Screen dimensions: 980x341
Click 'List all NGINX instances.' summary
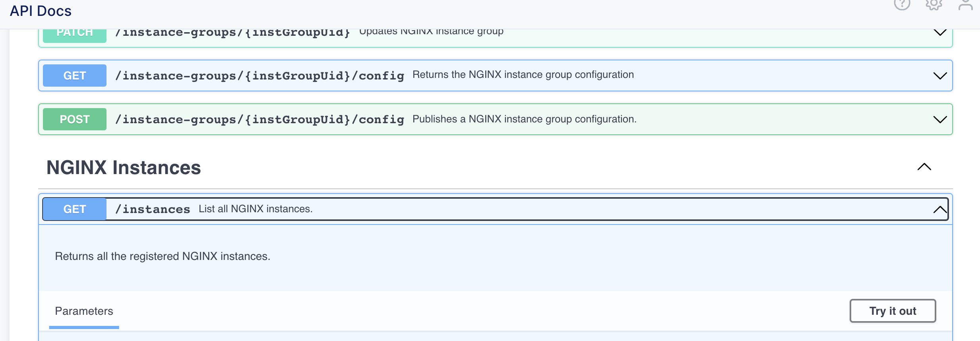256,209
